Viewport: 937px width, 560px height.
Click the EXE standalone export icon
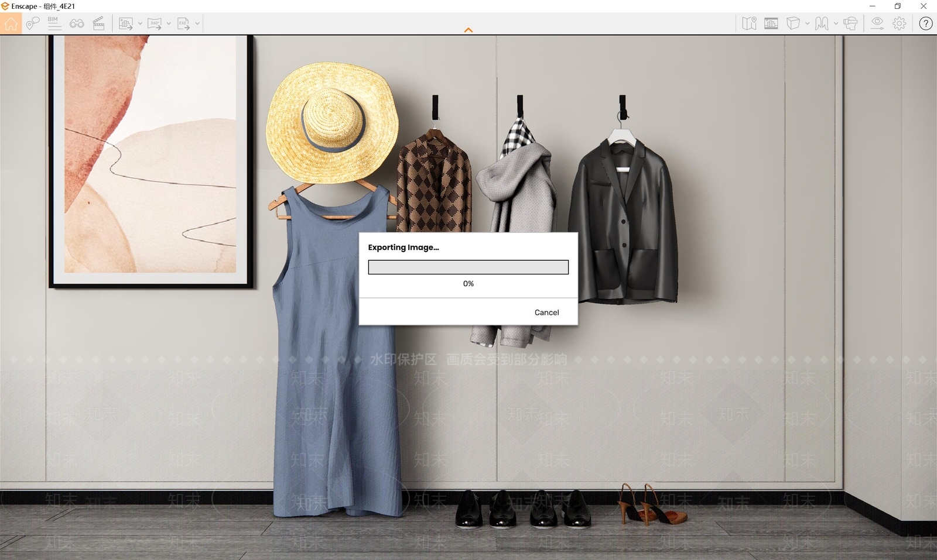tap(183, 23)
